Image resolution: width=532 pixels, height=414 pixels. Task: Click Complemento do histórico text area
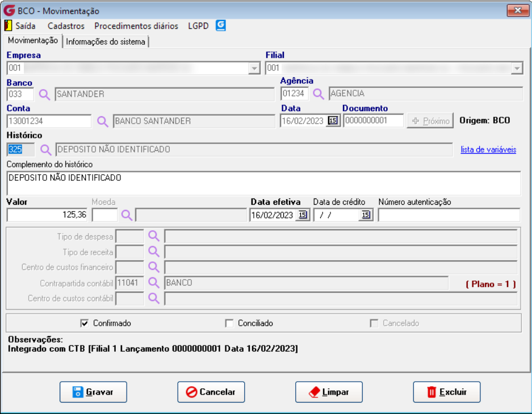click(x=263, y=183)
